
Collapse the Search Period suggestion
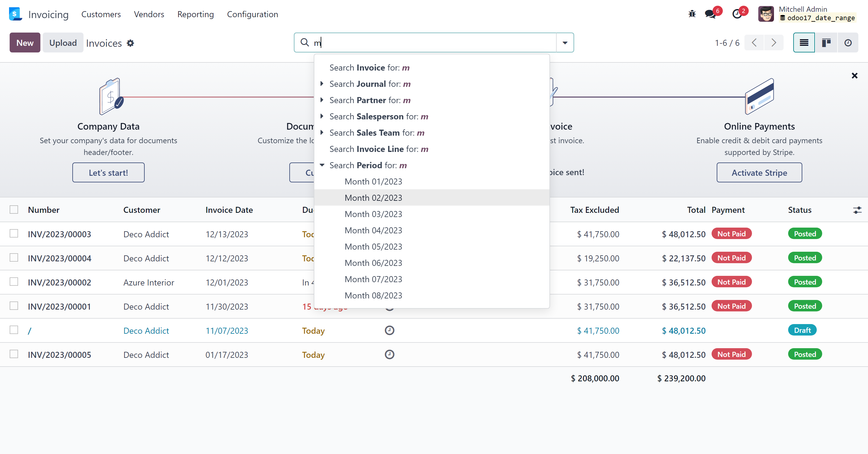tap(322, 165)
